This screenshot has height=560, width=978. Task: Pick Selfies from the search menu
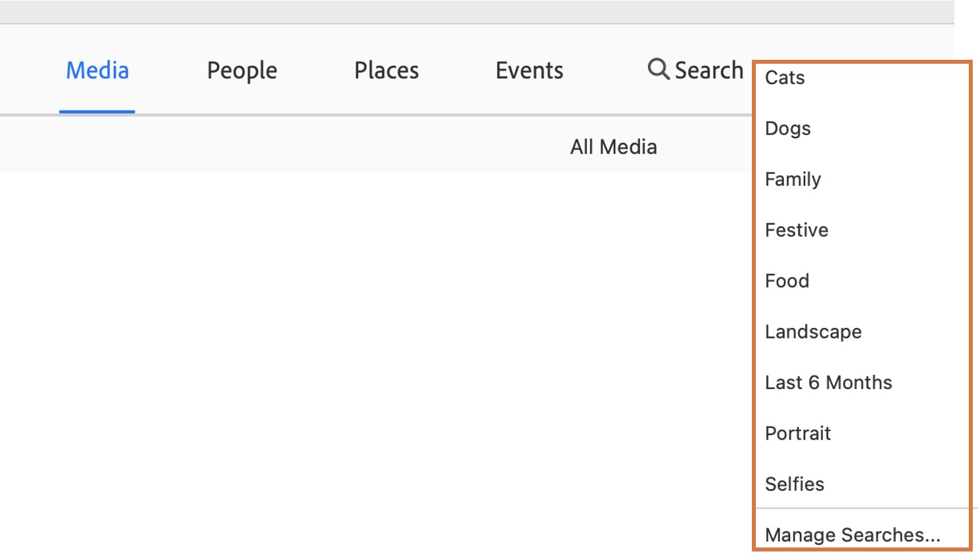[794, 484]
